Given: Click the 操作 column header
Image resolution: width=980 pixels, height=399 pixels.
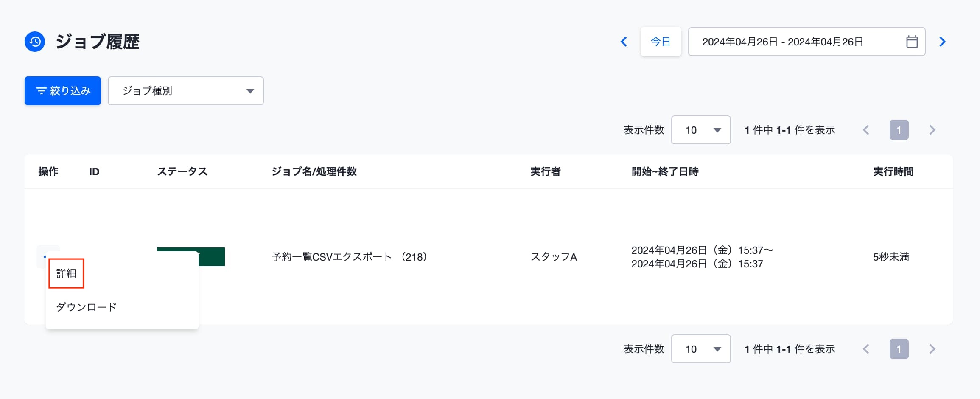Looking at the screenshot, I should tap(48, 171).
